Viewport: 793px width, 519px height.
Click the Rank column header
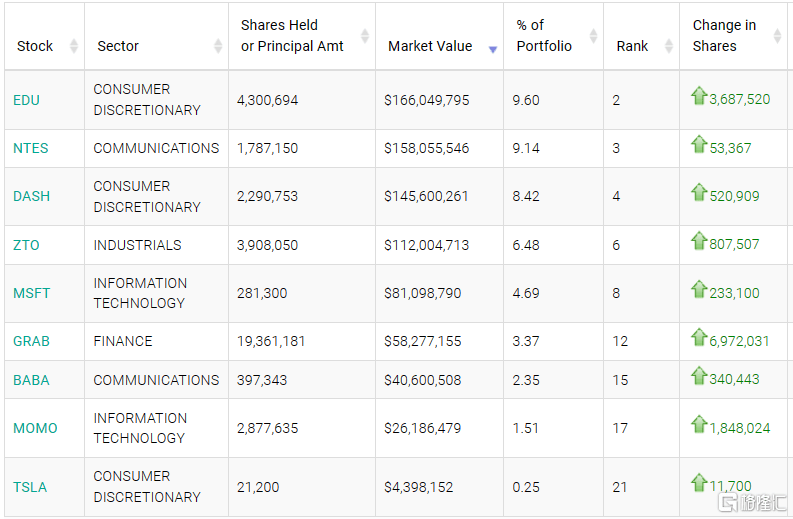(x=632, y=46)
